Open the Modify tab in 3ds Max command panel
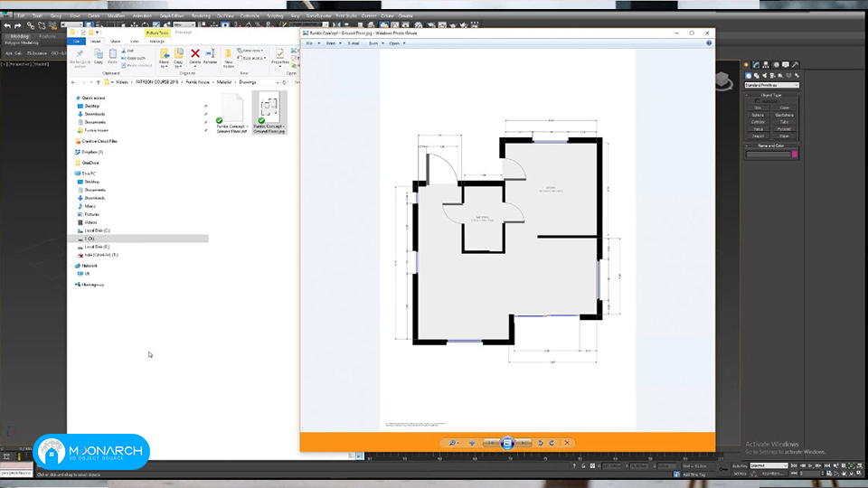The height and width of the screenshot is (488, 868). (x=756, y=65)
